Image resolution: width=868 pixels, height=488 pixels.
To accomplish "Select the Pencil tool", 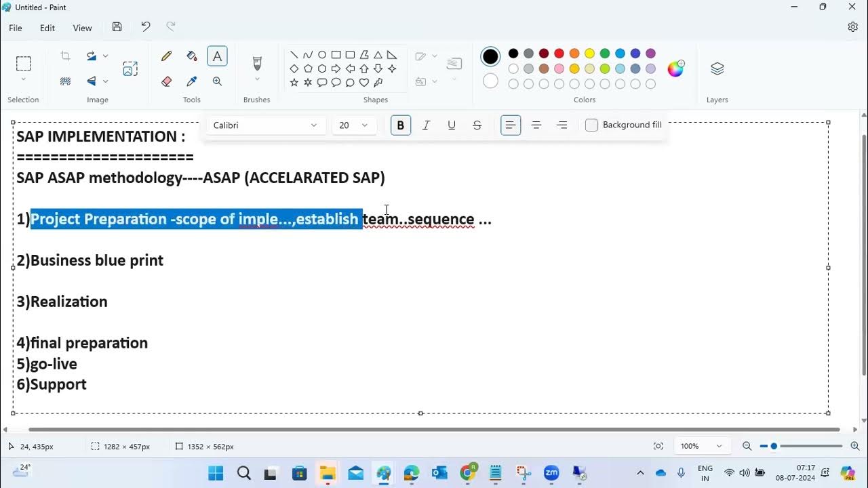I will [x=167, y=56].
